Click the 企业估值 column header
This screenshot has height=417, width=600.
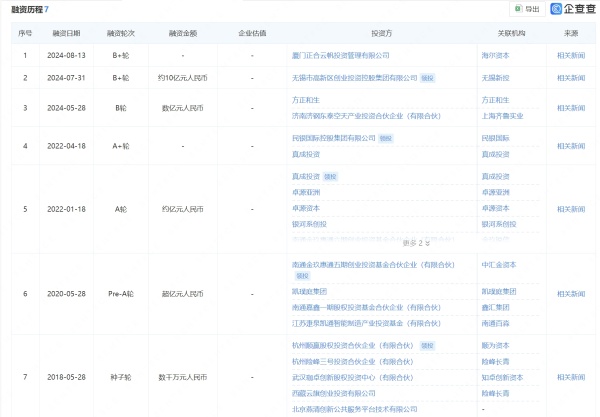pyautogui.click(x=252, y=33)
